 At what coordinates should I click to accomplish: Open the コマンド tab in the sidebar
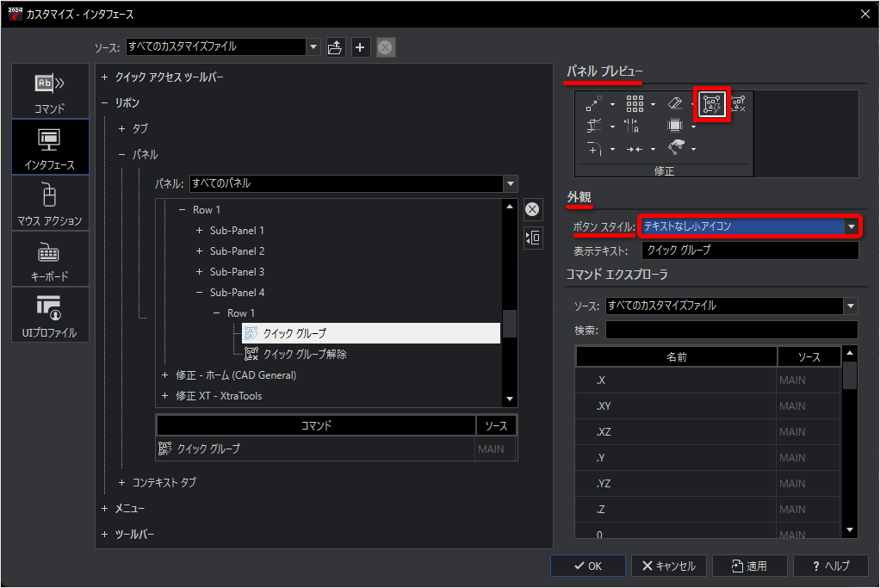click(50, 90)
